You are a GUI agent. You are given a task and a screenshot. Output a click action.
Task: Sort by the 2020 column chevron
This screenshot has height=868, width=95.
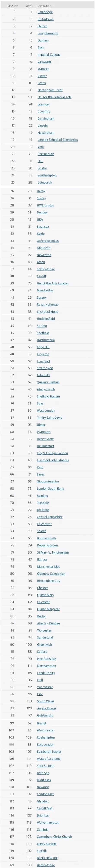(x=17, y=6)
